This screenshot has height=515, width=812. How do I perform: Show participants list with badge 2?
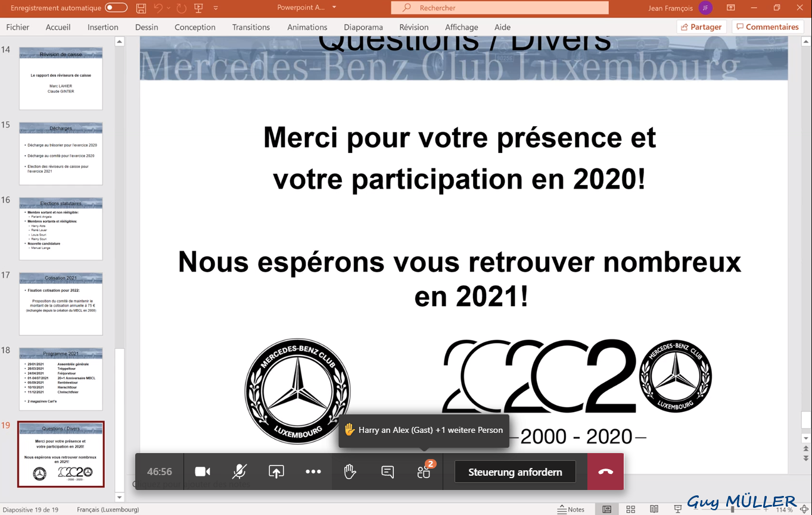coord(424,472)
